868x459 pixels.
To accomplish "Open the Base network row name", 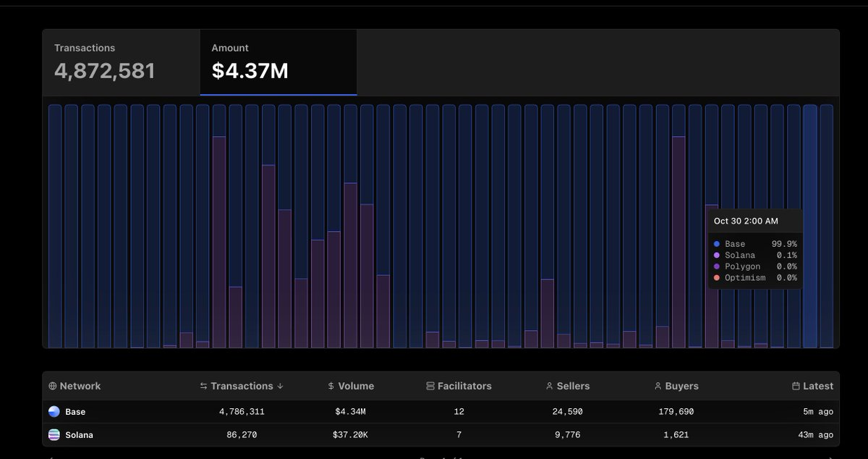I will (x=75, y=412).
